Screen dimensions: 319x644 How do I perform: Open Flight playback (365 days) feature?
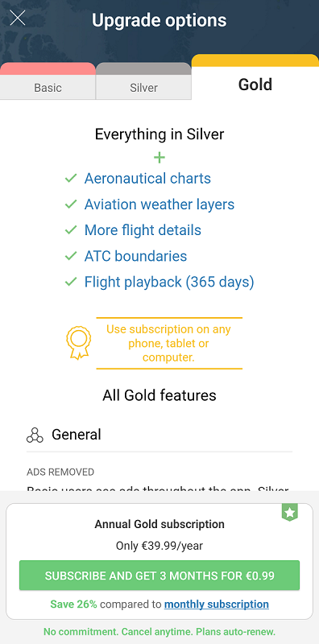pyautogui.click(x=169, y=282)
